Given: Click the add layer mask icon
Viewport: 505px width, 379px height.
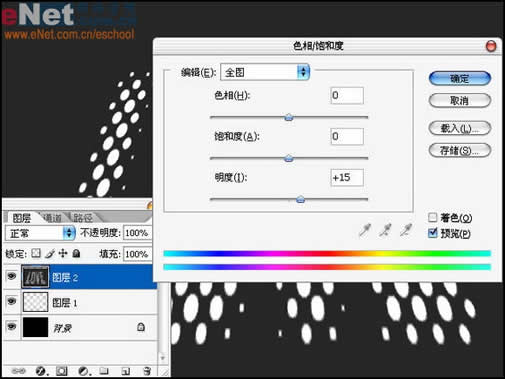Looking at the screenshot, I should [62, 371].
